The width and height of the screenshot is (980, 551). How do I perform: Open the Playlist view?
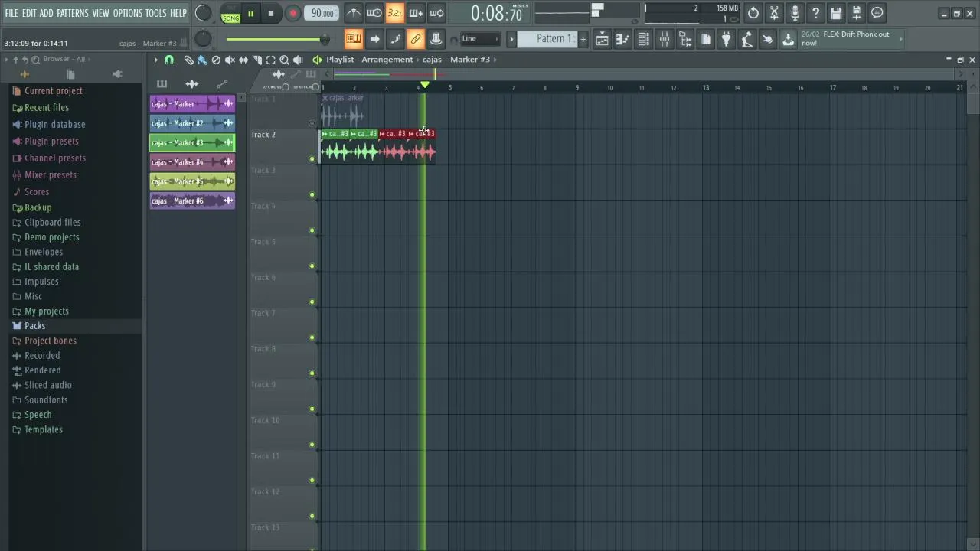(x=603, y=39)
